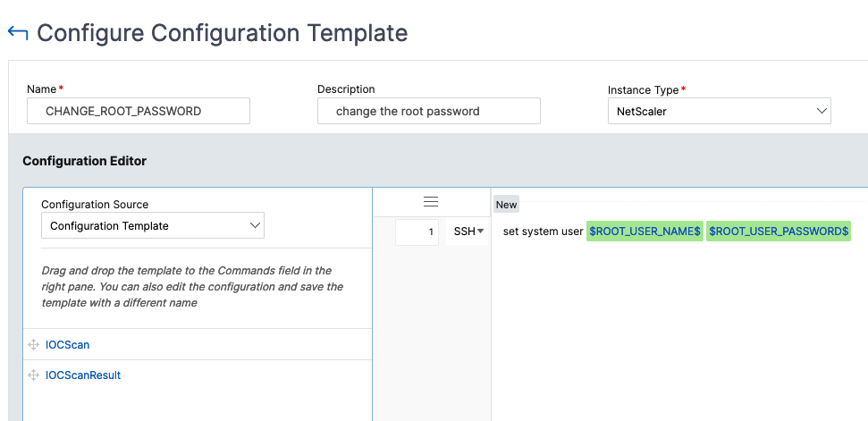Grab the move handle beside IOCScanResult
Screen dimensions: 868x421
point(33,375)
